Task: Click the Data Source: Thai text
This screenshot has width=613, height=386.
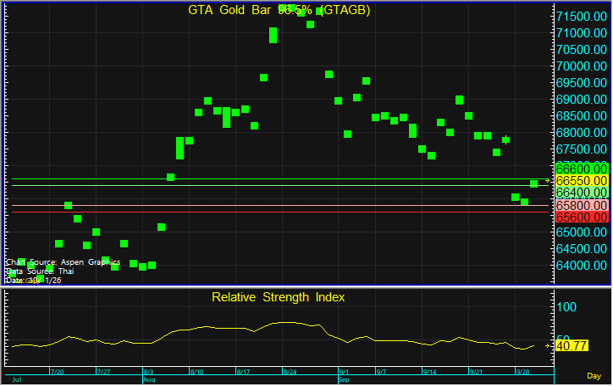Action: [x=39, y=271]
